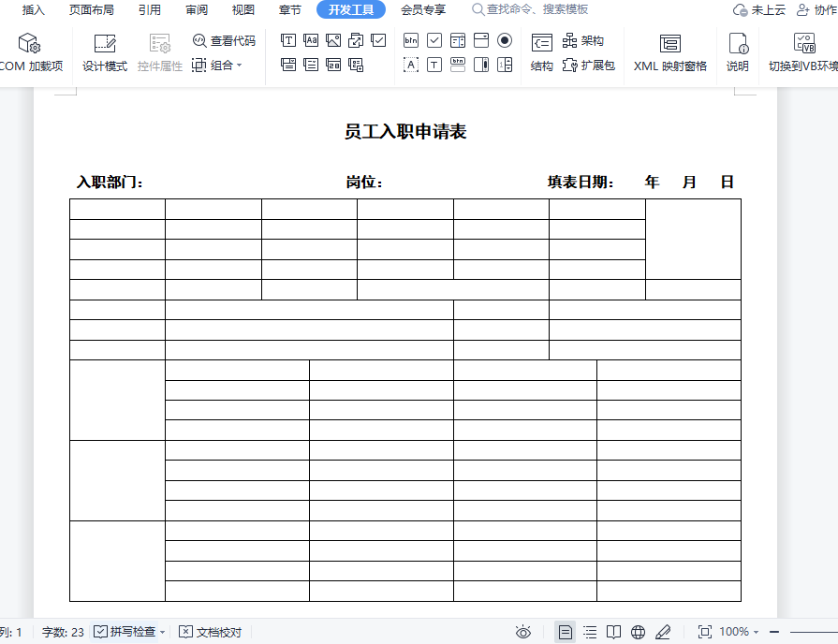
Task: Toggle Spell Check (拼写检查)
Action: [x=125, y=632]
